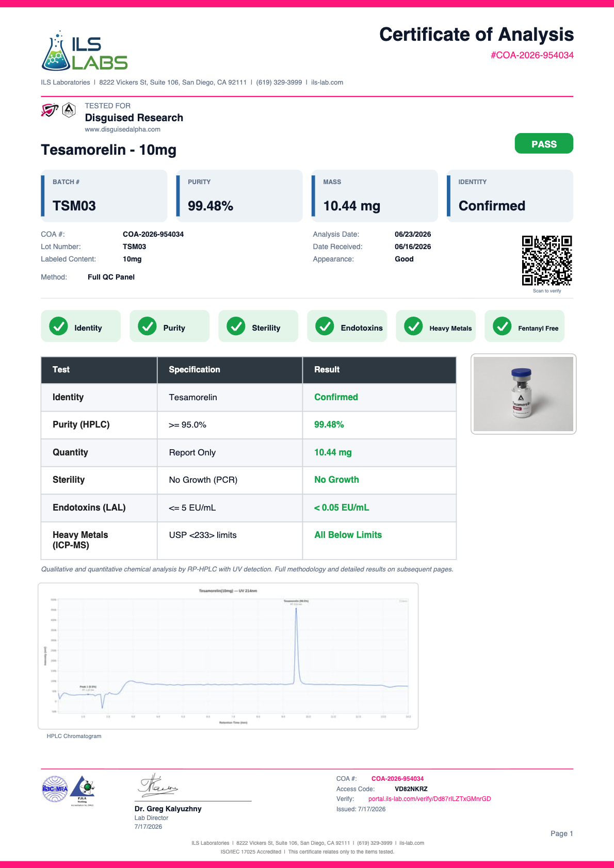Click the HPLC chromatogram chart

228,656
